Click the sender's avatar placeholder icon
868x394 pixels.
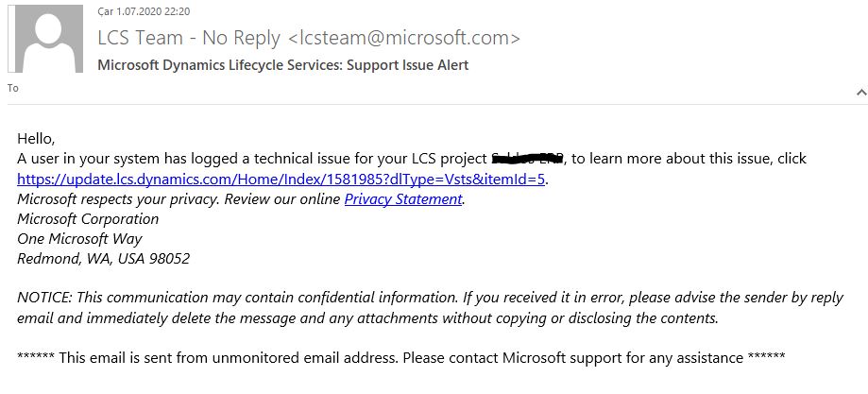click(x=45, y=39)
